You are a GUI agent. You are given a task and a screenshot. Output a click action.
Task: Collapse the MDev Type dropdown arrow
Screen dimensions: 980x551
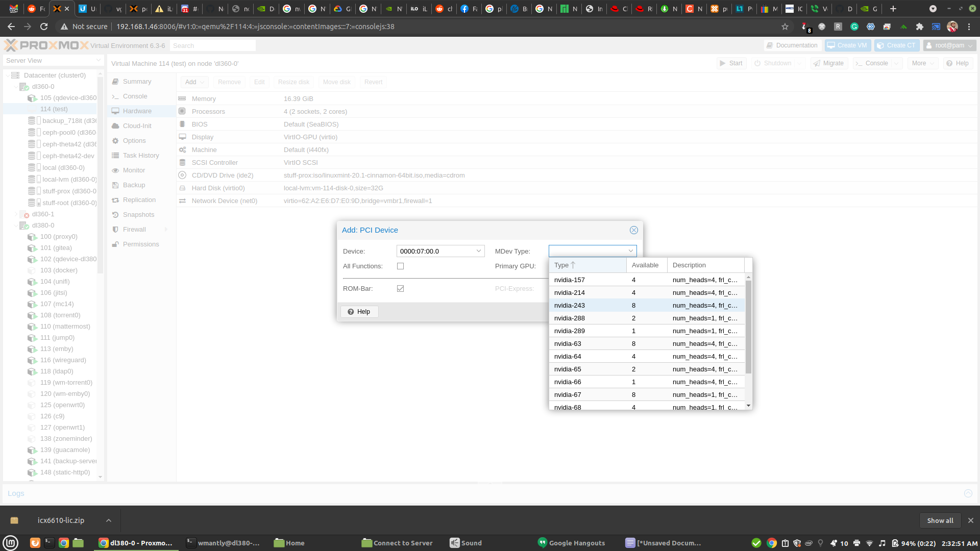coord(630,251)
